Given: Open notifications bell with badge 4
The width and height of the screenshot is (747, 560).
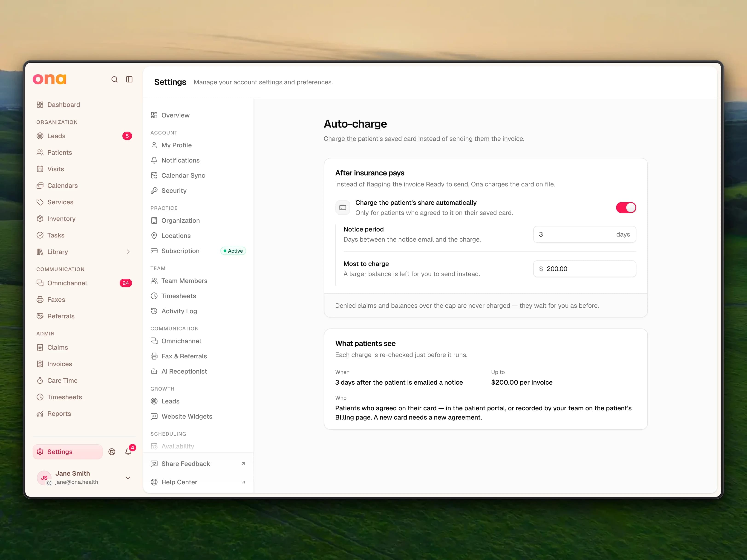Looking at the screenshot, I should [x=129, y=451].
